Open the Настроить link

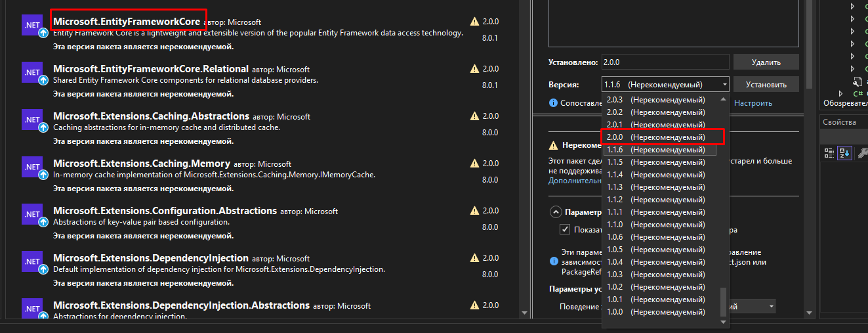[x=753, y=103]
